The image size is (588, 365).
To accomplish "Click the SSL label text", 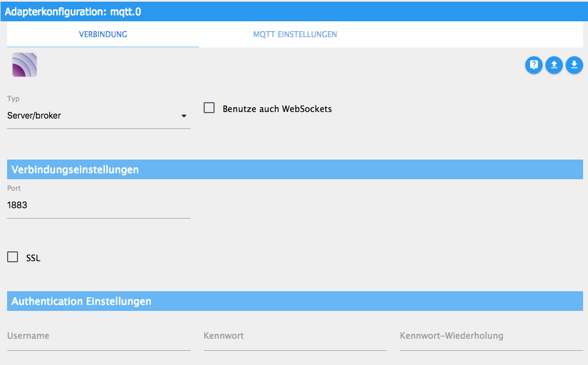I will [x=33, y=258].
